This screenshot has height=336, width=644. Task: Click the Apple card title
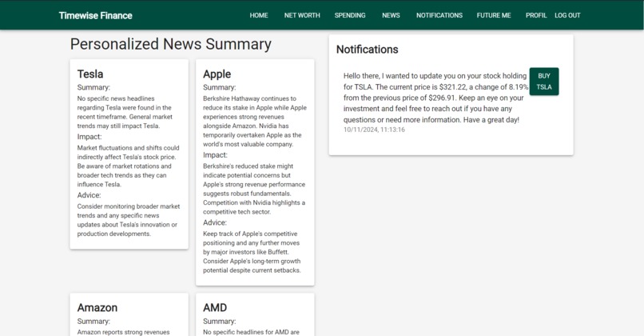pyautogui.click(x=217, y=74)
